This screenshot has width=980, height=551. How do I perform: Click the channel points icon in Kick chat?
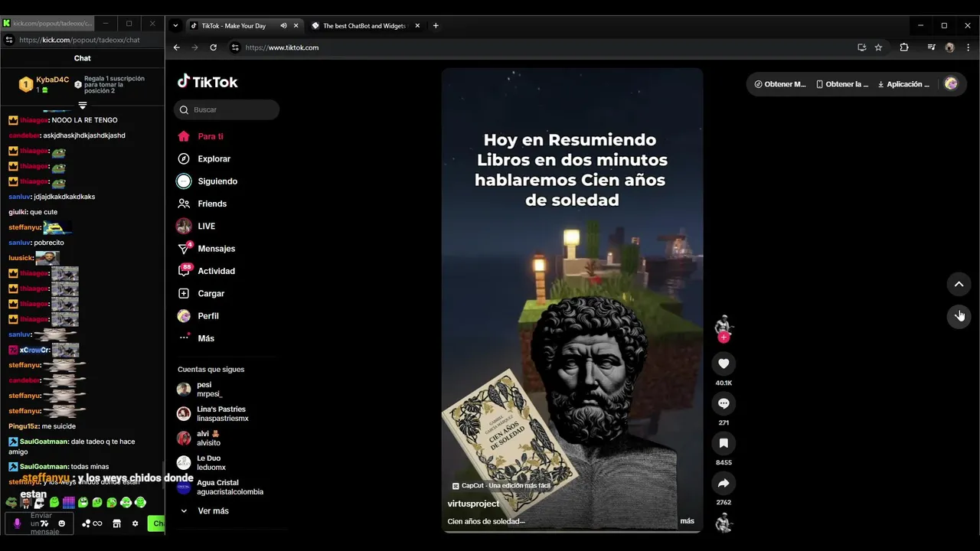[x=92, y=523]
